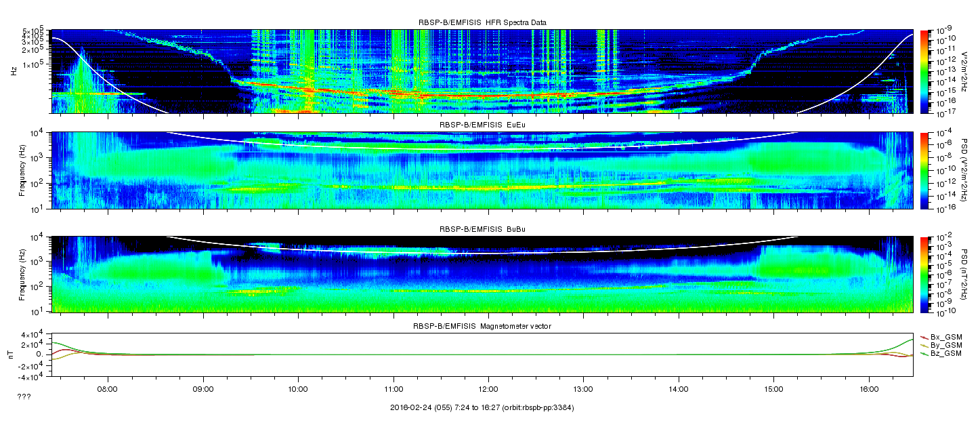Click the HFR Spectra color bar
The width and height of the screenshot is (980, 446).
(x=924, y=71)
